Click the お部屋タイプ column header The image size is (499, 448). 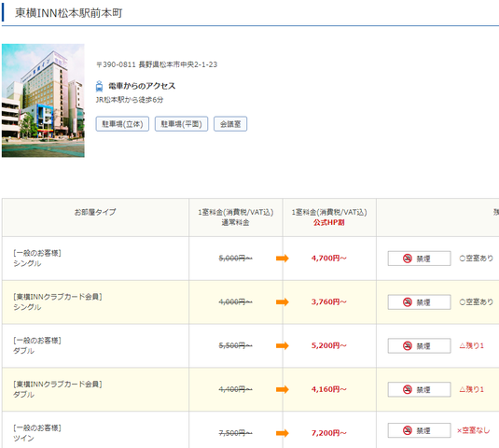95,212
